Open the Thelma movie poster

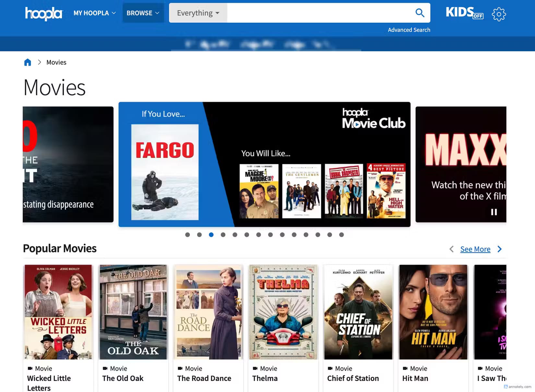(x=283, y=312)
